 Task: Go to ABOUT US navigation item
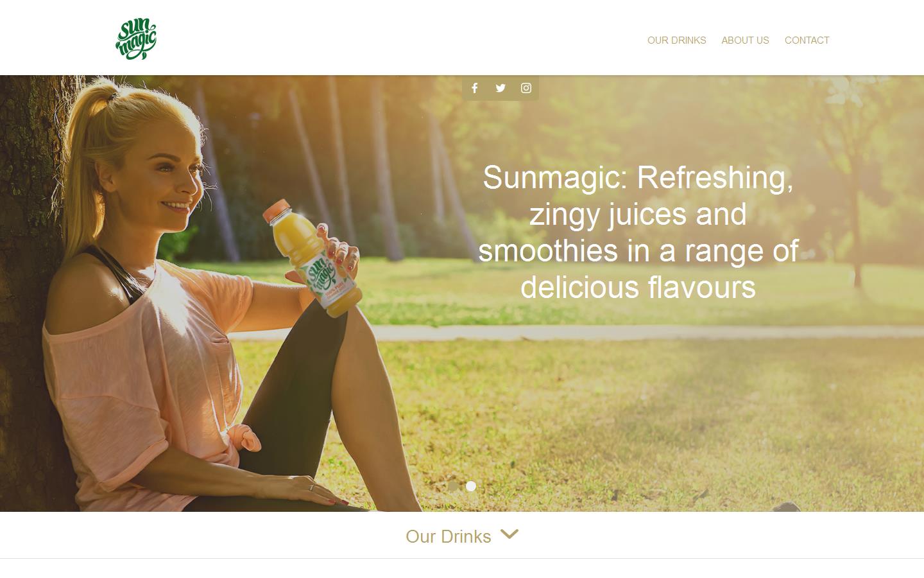click(x=745, y=40)
